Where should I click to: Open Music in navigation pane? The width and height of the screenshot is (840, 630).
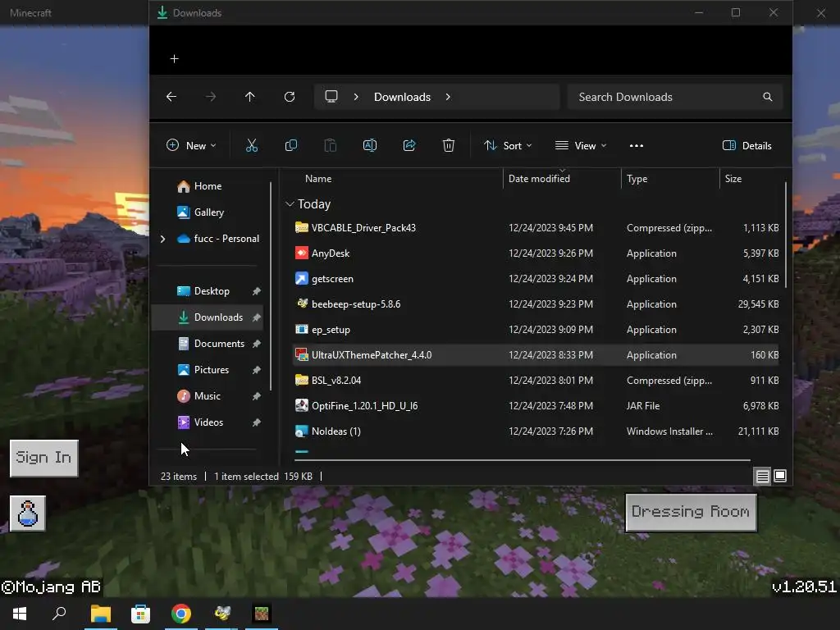click(x=207, y=396)
